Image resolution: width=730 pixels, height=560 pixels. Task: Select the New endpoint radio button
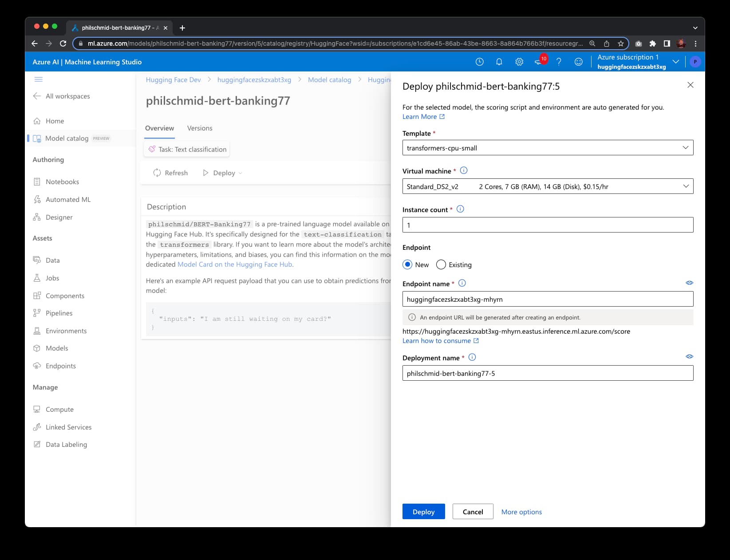tap(407, 264)
